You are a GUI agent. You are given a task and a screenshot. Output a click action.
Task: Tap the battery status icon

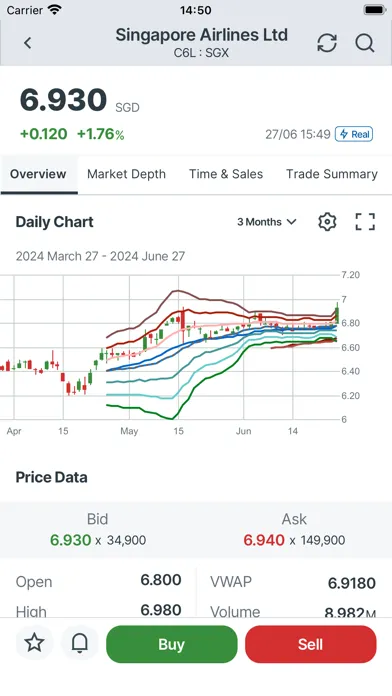pyautogui.click(x=374, y=10)
